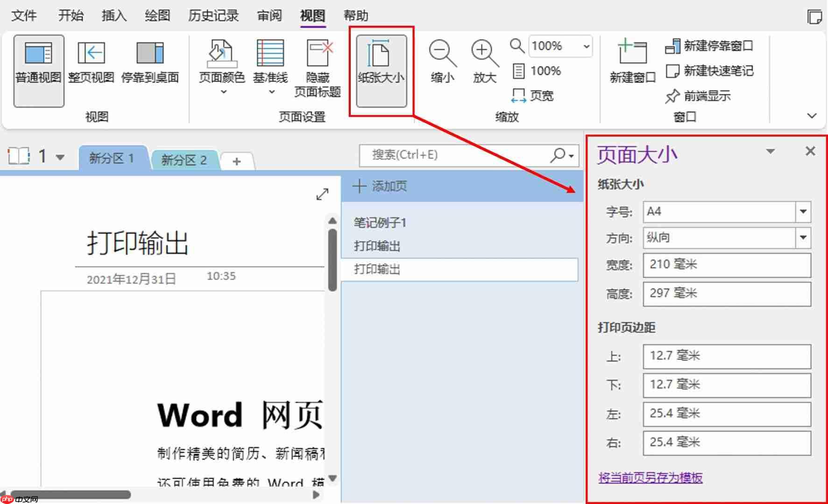This screenshot has width=828, height=504.
Task: Click the time 10:35
Action: coord(221,276)
